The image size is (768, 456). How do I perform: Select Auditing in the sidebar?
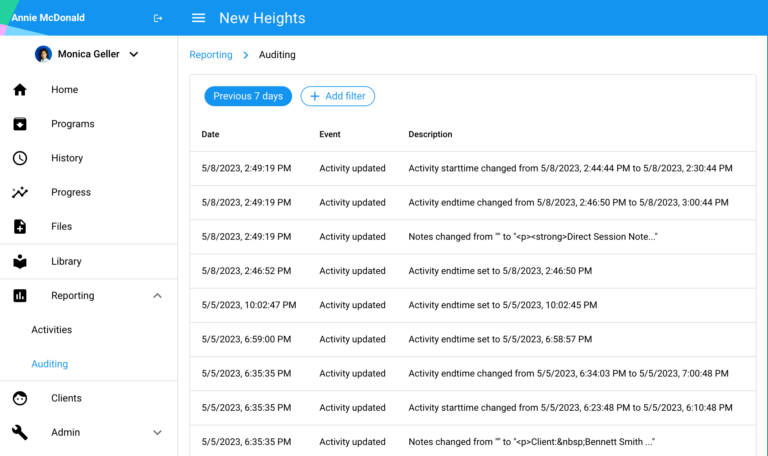click(x=50, y=364)
